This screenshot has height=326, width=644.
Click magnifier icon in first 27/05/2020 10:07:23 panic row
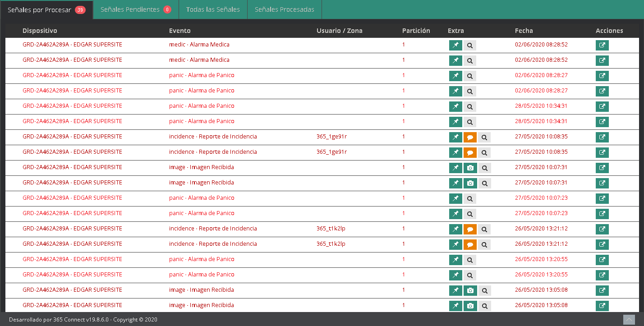469,198
